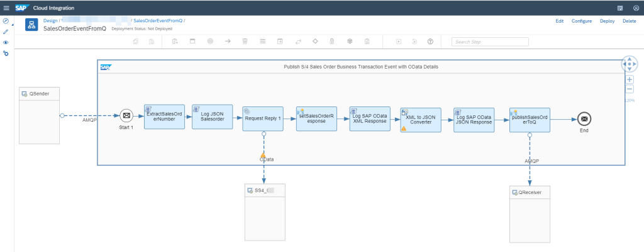644x252 pixels.
Task: Click the Paste toolbar icon
Action: tap(151, 42)
